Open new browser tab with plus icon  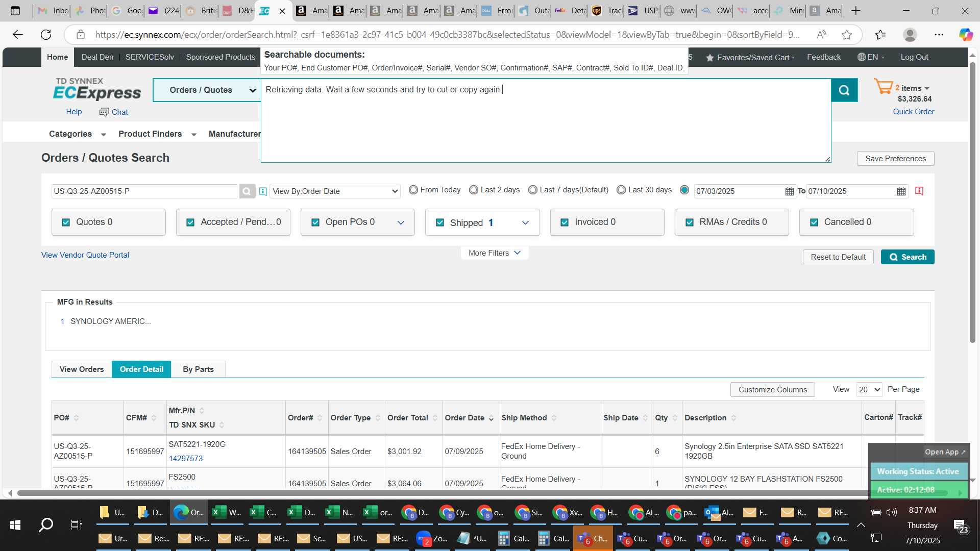pyautogui.click(x=856, y=11)
